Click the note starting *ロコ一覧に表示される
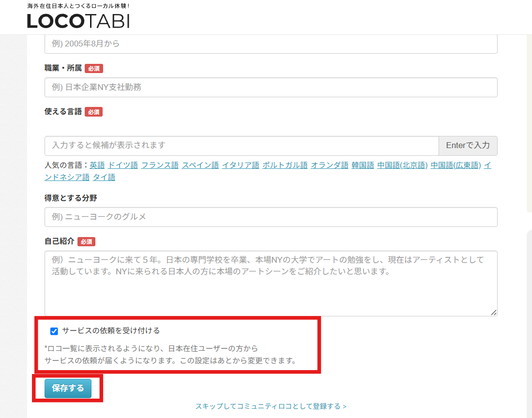The width and height of the screenshot is (532, 418). pos(170,355)
